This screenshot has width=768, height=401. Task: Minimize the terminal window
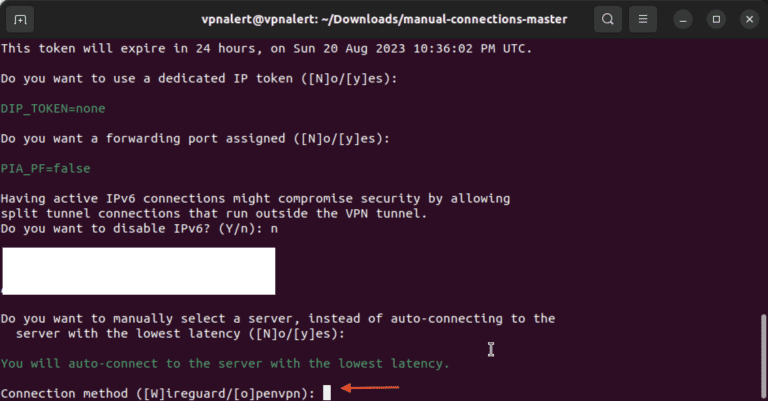[682, 19]
